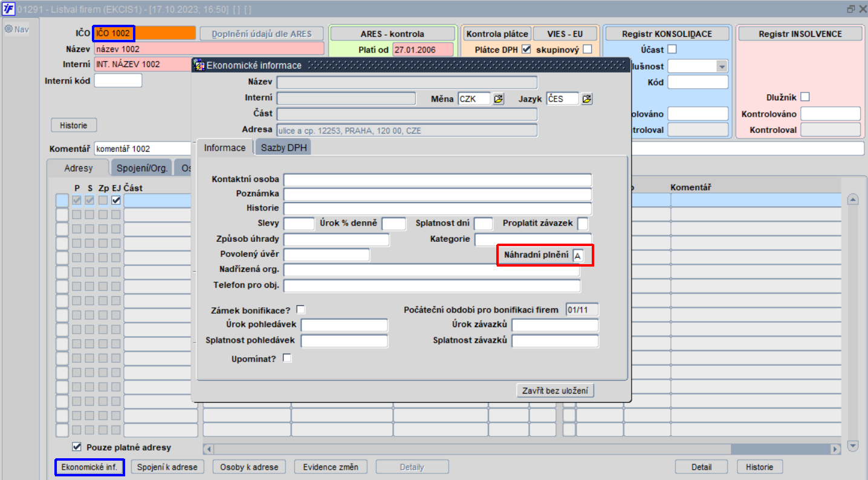Click the application logo in title bar
868x480 pixels.
click(8, 8)
